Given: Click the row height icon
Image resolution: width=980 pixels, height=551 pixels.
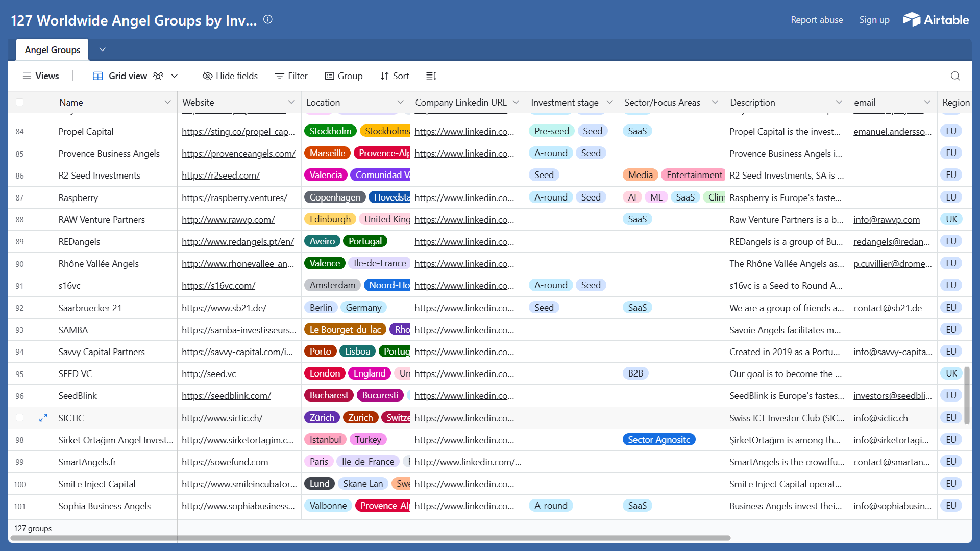Looking at the screenshot, I should [431, 76].
